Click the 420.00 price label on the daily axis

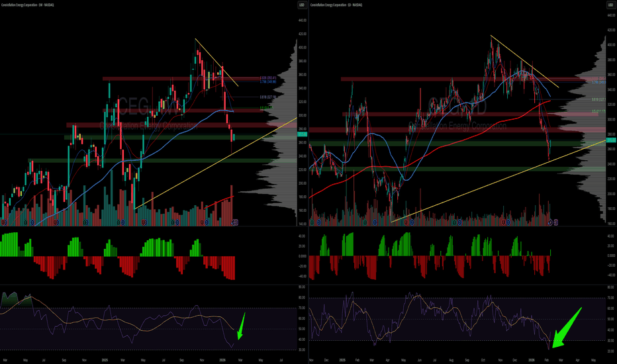tap(611, 30)
